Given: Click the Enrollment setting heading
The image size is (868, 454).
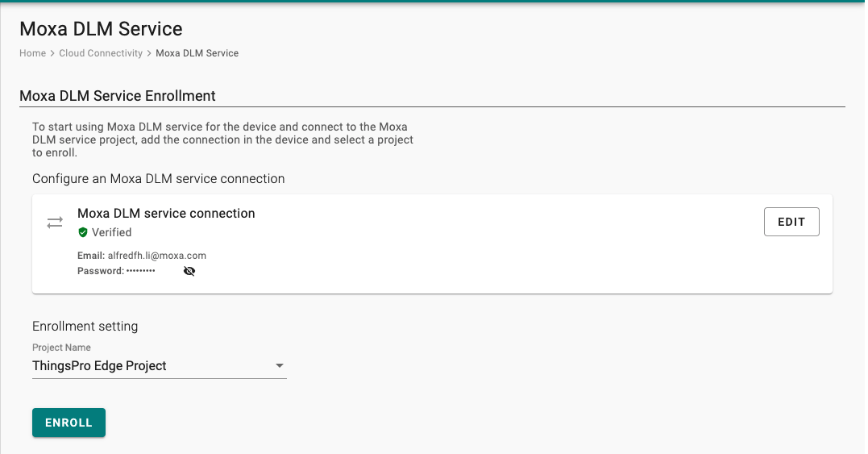Looking at the screenshot, I should [x=85, y=326].
